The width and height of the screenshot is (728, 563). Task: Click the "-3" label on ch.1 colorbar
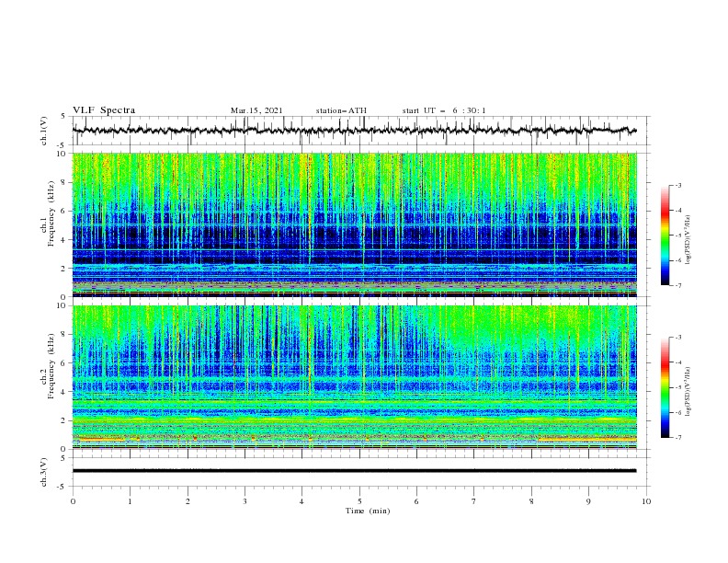pos(677,185)
